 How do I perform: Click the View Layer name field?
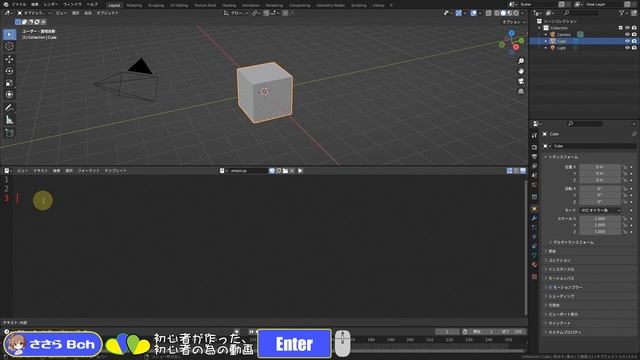[604, 4]
